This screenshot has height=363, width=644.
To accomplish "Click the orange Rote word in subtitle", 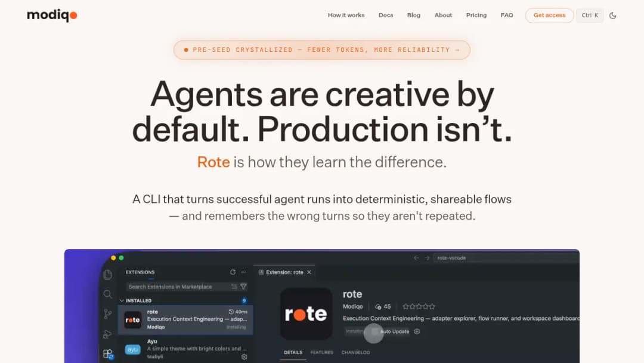I will [213, 162].
